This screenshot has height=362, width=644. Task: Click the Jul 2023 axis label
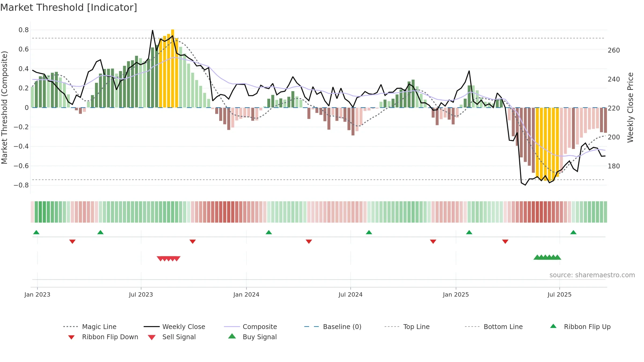[x=141, y=295]
